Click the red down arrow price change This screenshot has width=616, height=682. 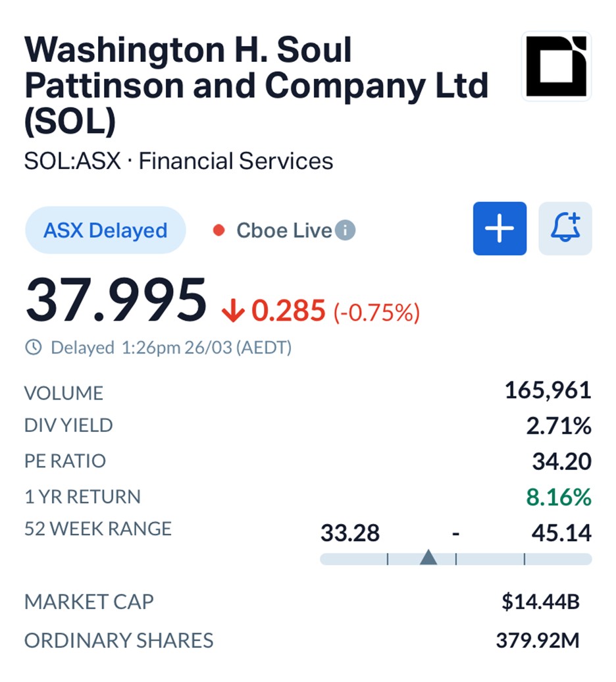[x=234, y=311]
